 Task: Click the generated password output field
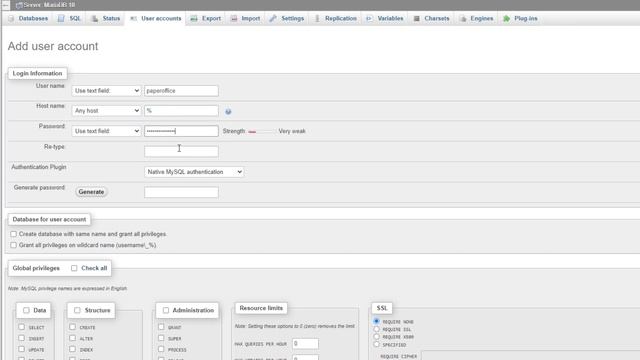(x=181, y=192)
